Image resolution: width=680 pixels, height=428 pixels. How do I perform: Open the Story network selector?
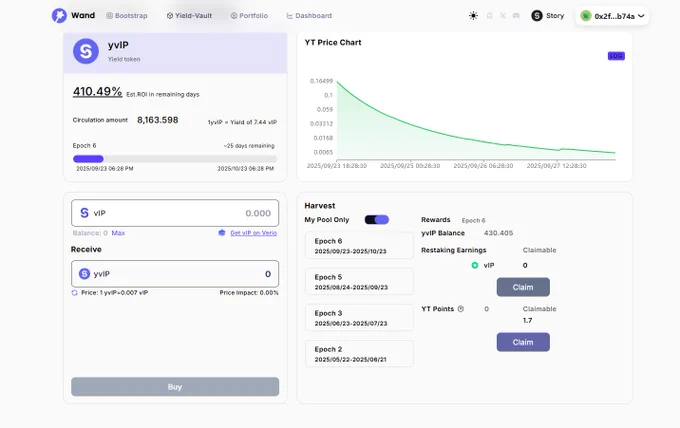[548, 16]
